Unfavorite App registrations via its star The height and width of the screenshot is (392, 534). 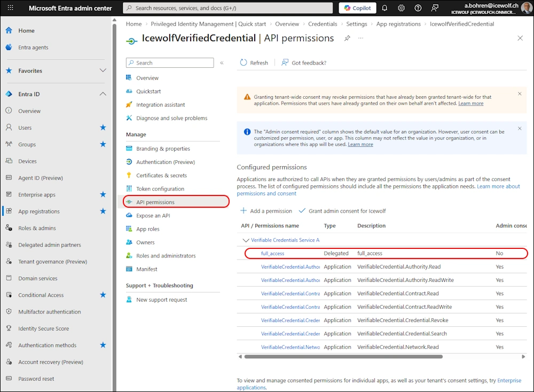[x=103, y=211]
